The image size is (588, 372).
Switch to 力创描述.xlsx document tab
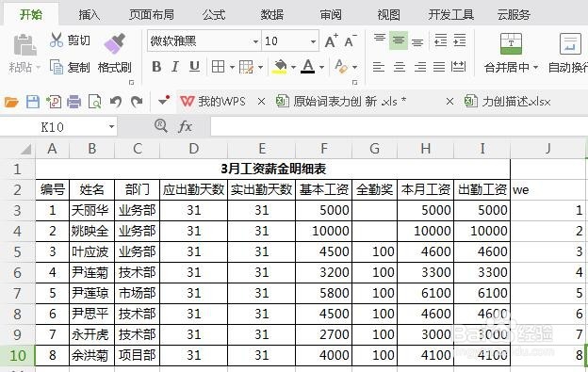[x=507, y=101]
